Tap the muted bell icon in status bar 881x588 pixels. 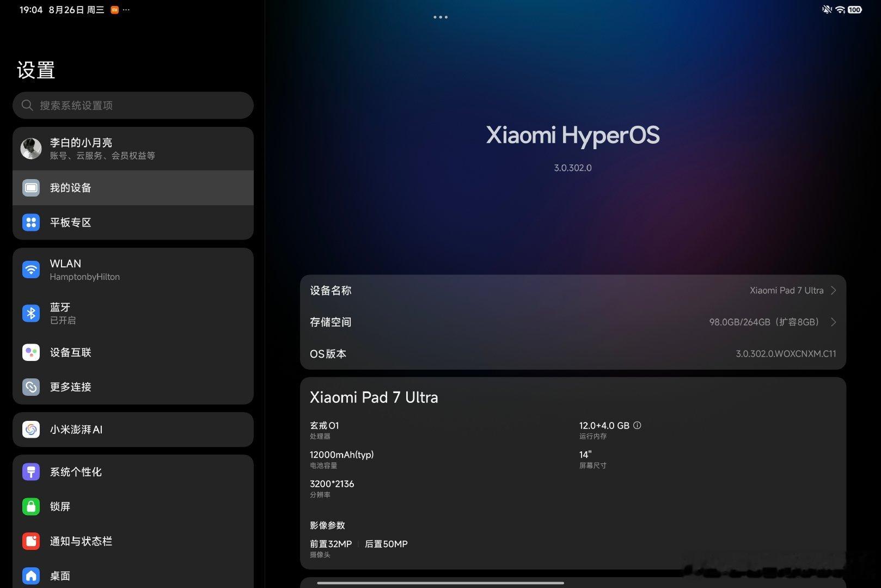[x=827, y=10]
